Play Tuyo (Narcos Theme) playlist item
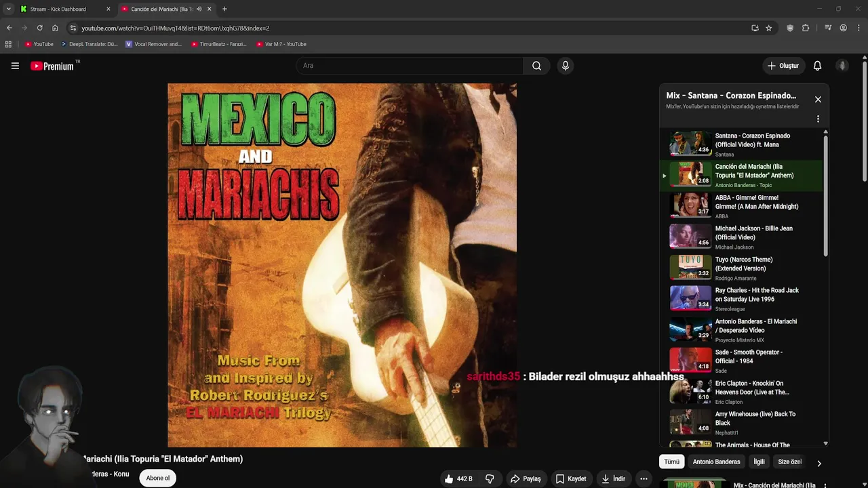The width and height of the screenshot is (868, 488). 742,268
